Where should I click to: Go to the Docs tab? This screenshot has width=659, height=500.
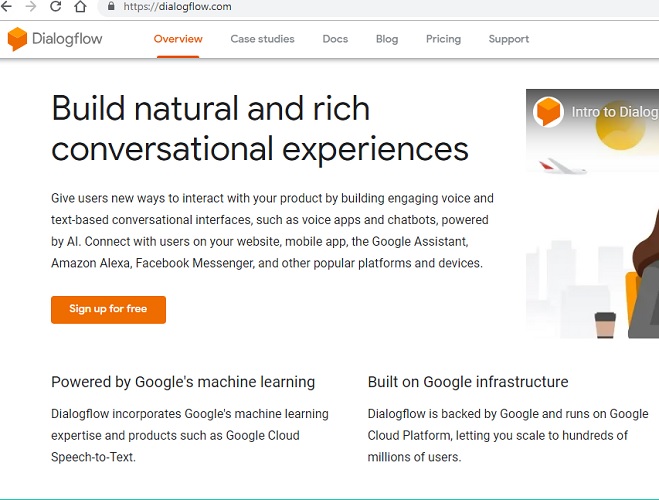335,39
